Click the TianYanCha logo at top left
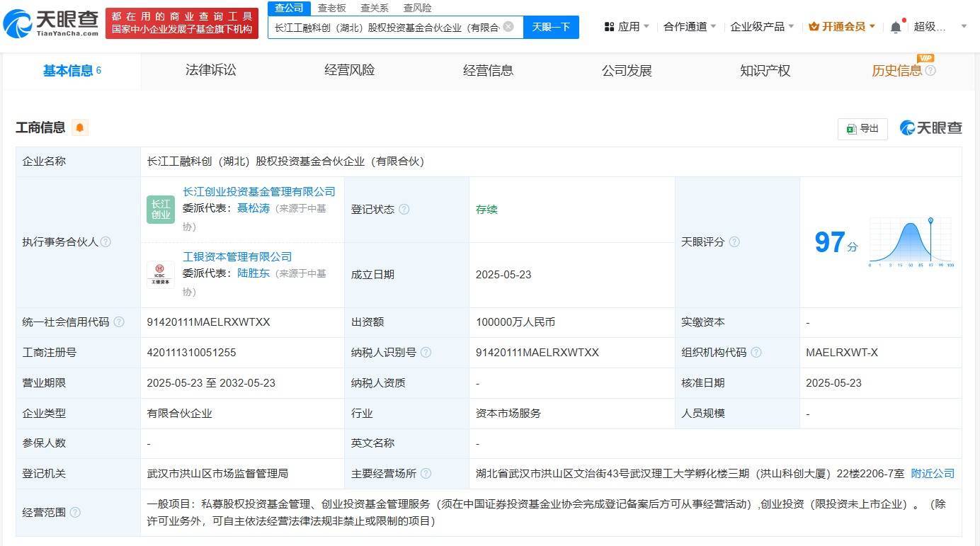Image resolution: width=980 pixels, height=546 pixels. [x=51, y=24]
